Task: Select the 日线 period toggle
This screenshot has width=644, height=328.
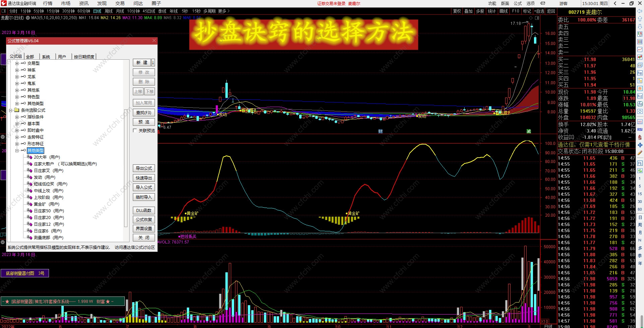Action: (97, 11)
